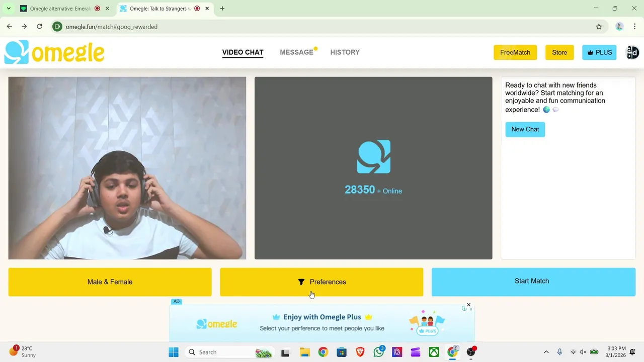
Task: Open the first Chrome icon in the taskbar
Action: 323,352
